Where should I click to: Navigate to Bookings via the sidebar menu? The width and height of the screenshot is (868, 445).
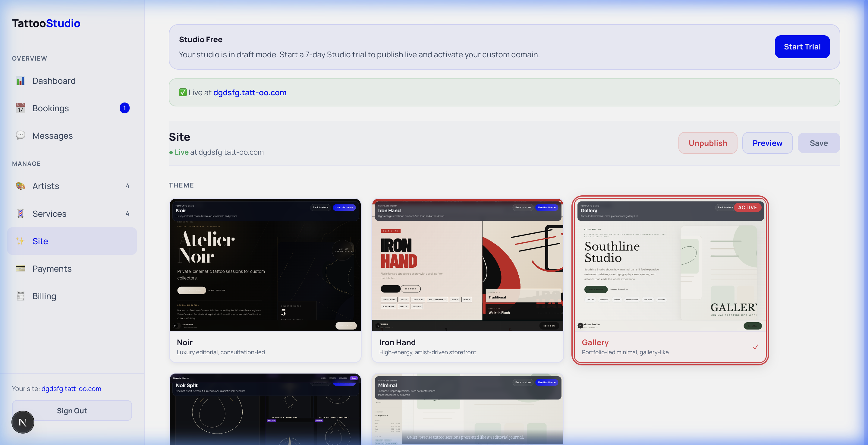(x=51, y=108)
